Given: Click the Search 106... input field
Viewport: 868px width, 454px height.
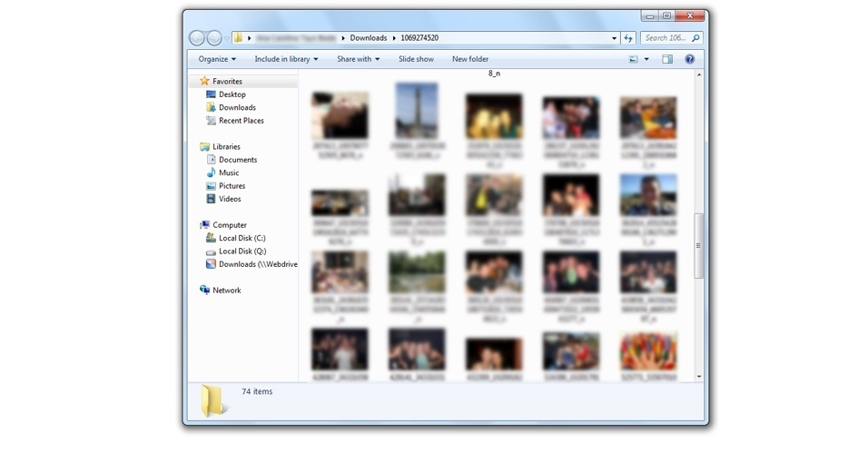Looking at the screenshot, I should pyautogui.click(x=666, y=37).
